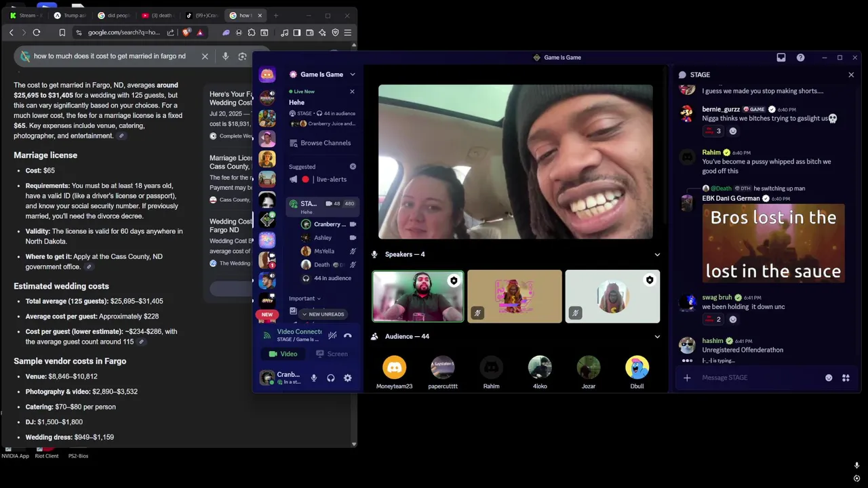Start Google voice search microphone
This screenshot has width=868, height=488.
[x=225, y=56]
